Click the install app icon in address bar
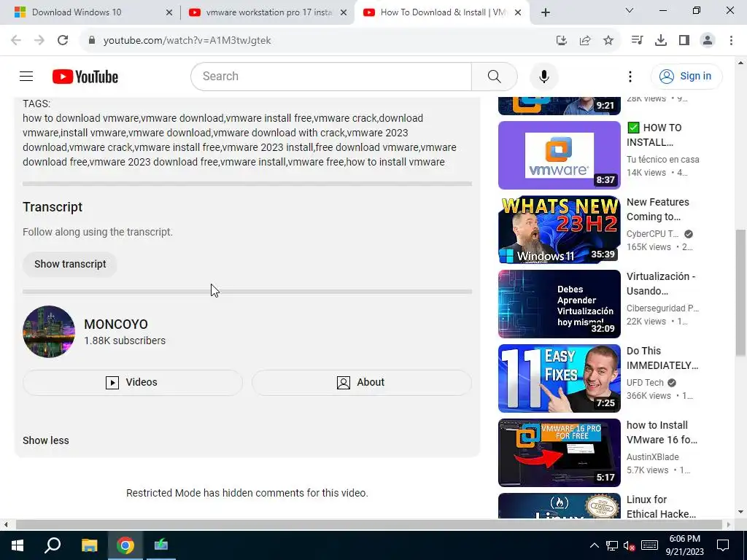 (562, 41)
